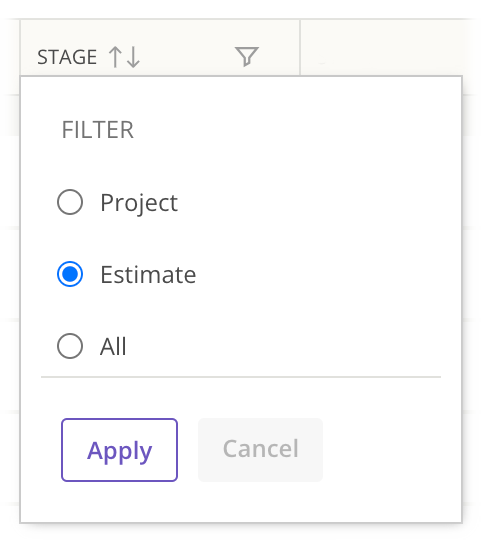Sort STAGE ascending with the up arrow
The height and width of the screenshot is (542, 481).
click(x=115, y=57)
